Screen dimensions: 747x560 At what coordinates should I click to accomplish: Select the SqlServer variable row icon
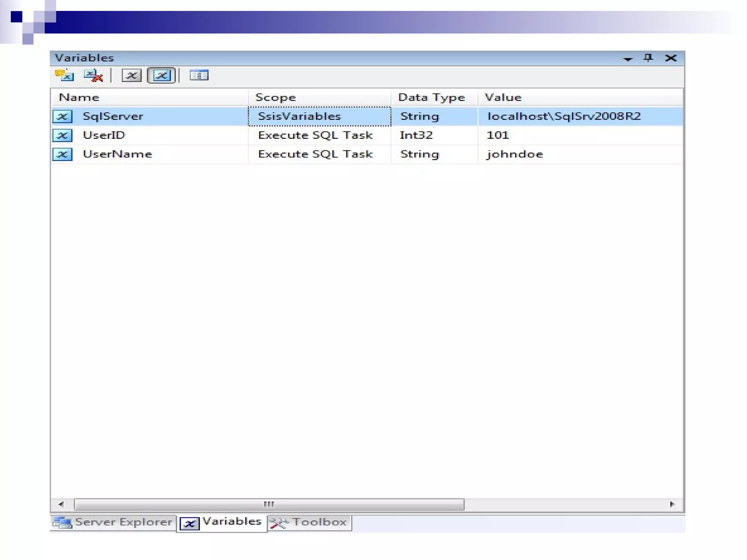[x=62, y=116]
